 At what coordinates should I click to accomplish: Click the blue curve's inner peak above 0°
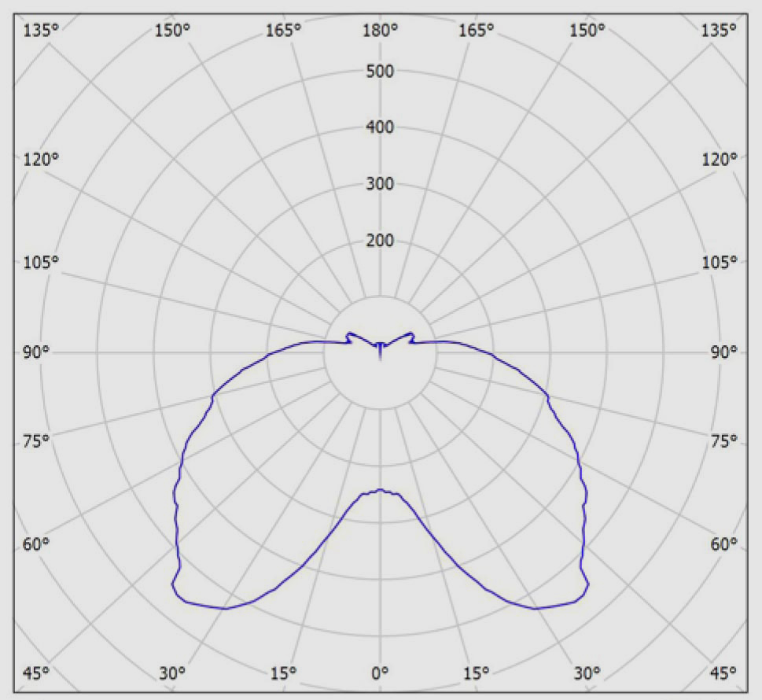(381, 490)
